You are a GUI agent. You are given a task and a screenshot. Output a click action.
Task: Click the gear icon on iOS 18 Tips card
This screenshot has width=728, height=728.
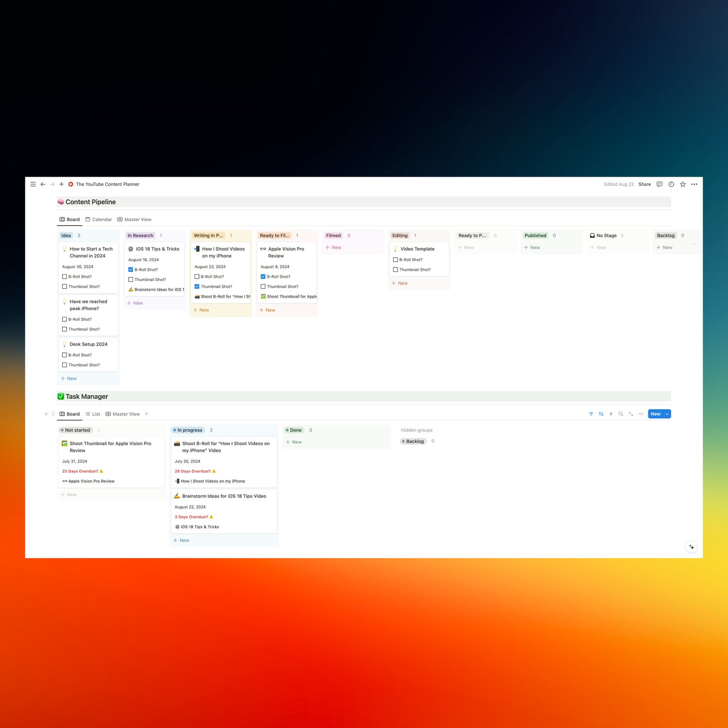coord(131,249)
